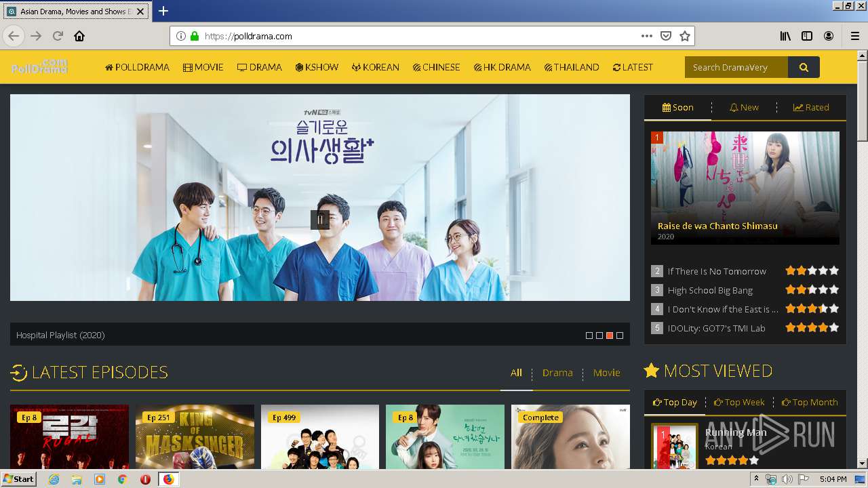This screenshot has height=488, width=868.
Task: Open the LATEST menu item
Action: coord(633,67)
